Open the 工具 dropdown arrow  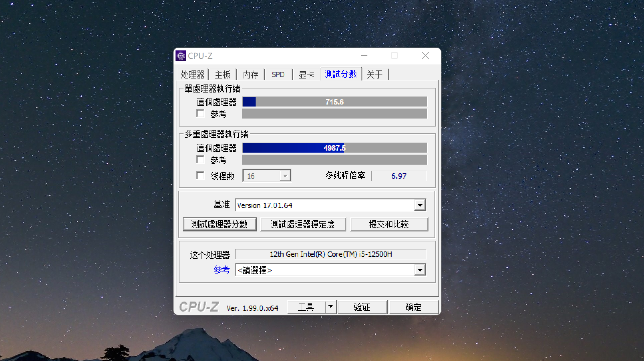click(x=331, y=307)
